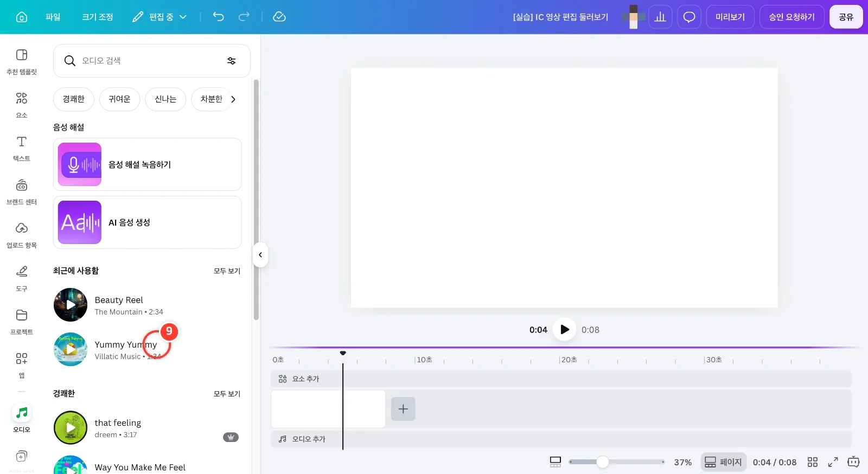Play the video preview

(x=564, y=329)
